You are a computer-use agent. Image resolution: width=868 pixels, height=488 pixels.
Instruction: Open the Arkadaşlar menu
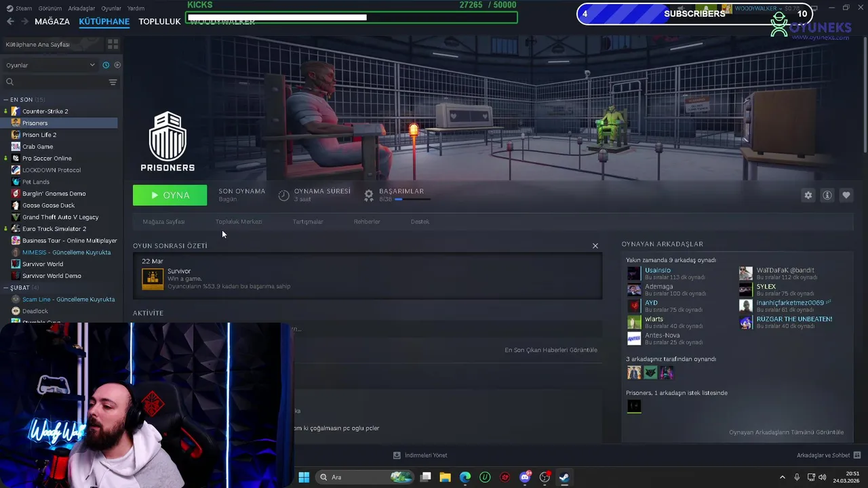[81, 8]
